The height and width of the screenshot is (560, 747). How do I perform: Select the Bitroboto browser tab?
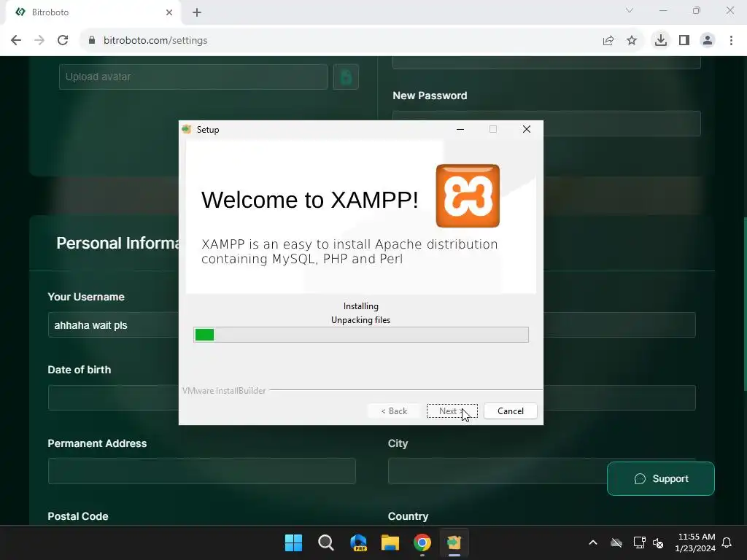click(x=93, y=12)
